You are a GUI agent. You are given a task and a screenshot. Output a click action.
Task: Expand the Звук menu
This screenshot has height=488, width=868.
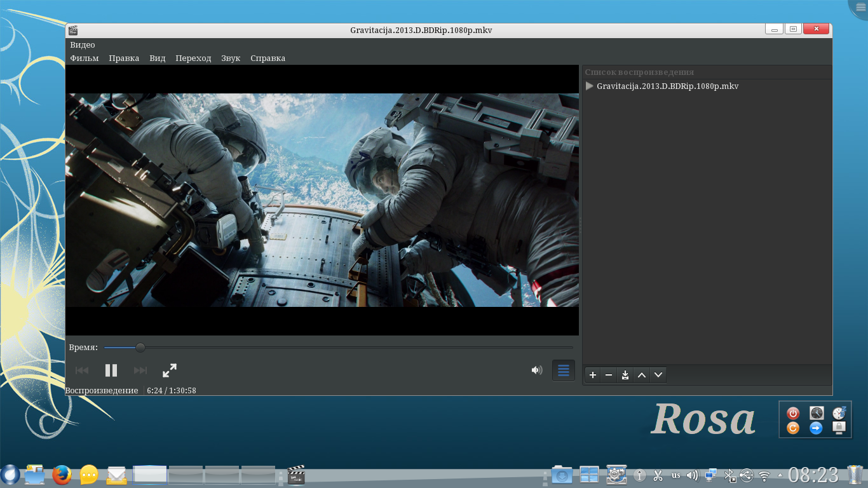(x=231, y=58)
